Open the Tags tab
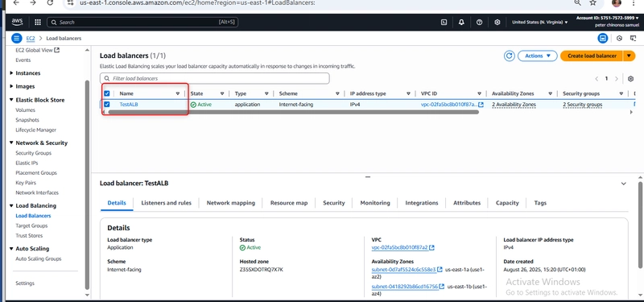Screen dimensions: 644x302 (x=540, y=203)
